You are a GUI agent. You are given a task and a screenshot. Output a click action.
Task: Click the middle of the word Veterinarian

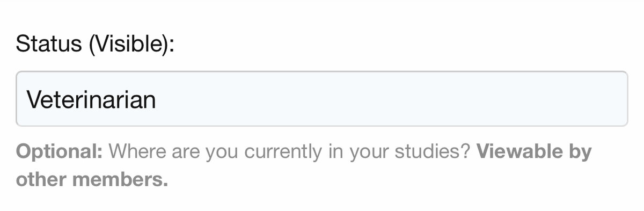tap(92, 99)
